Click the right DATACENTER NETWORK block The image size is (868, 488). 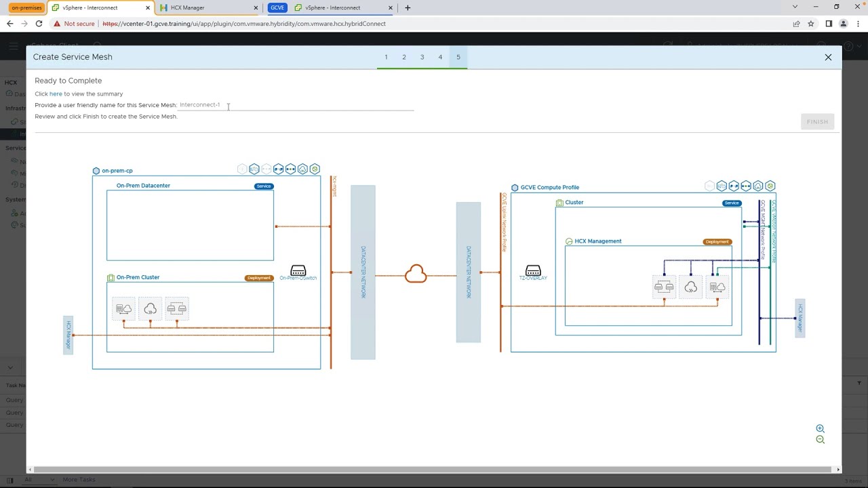pyautogui.click(x=469, y=272)
